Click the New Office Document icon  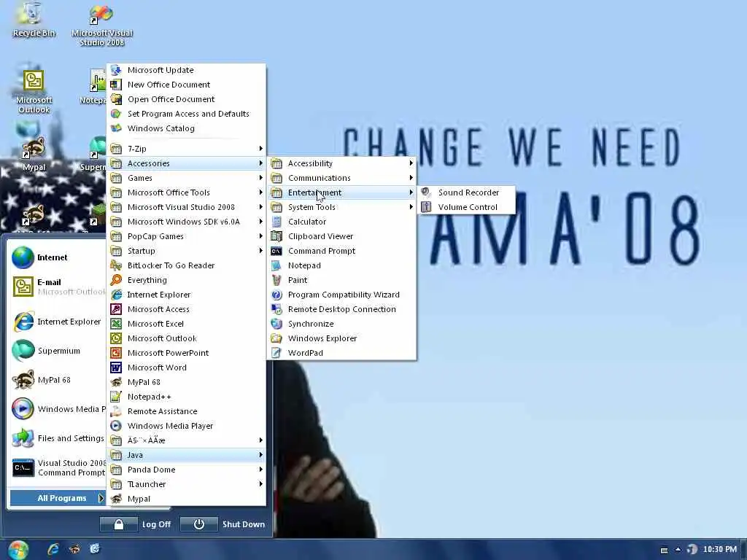pos(116,85)
